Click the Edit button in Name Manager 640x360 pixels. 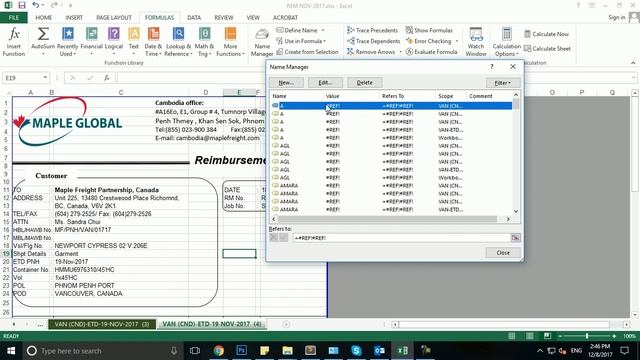click(x=325, y=82)
